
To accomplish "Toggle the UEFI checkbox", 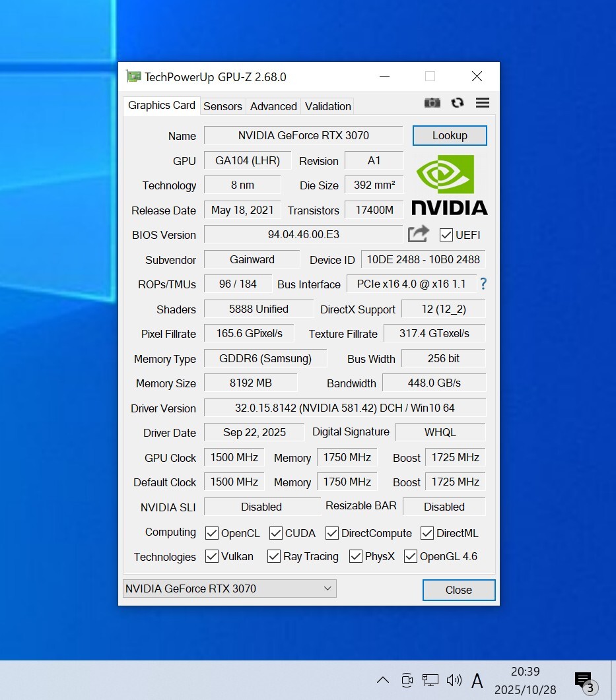I will [446, 235].
